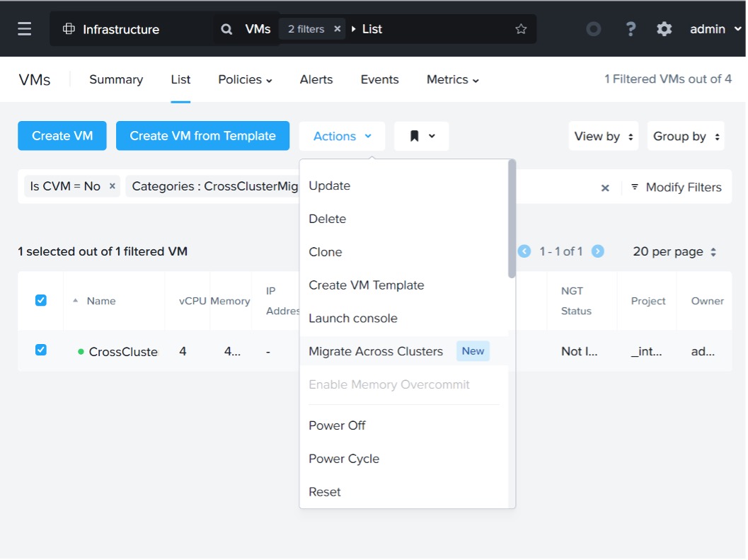Open settings gear icon
The width and height of the screenshot is (748, 560).
[664, 29]
